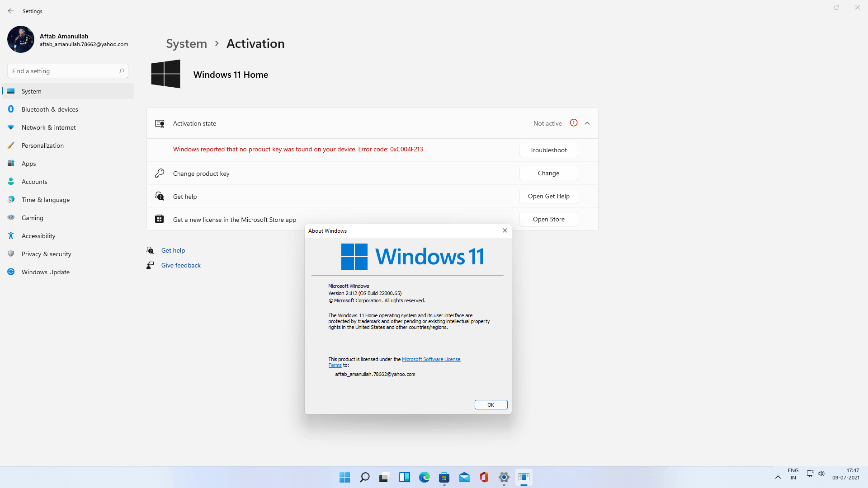Click the Settings back arrow

tap(11, 11)
